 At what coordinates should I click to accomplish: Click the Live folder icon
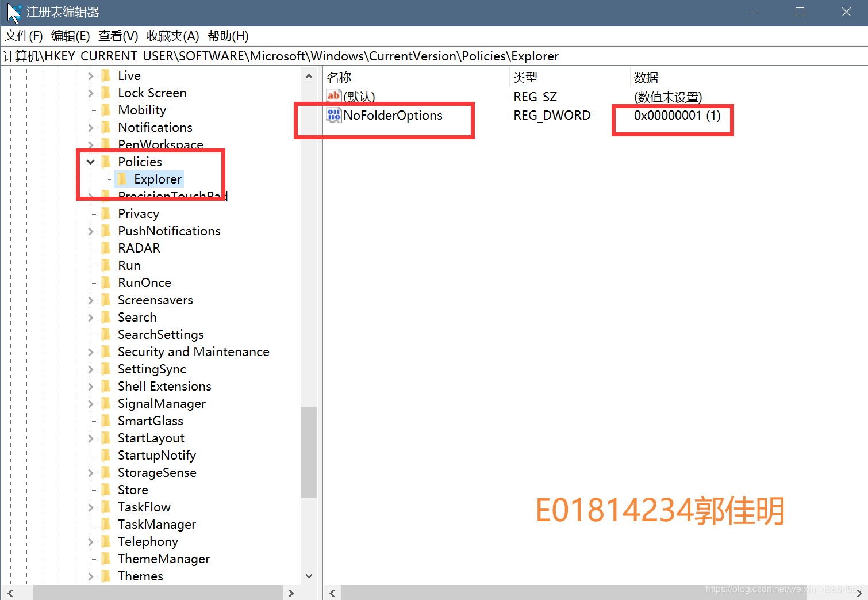(106, 75)
